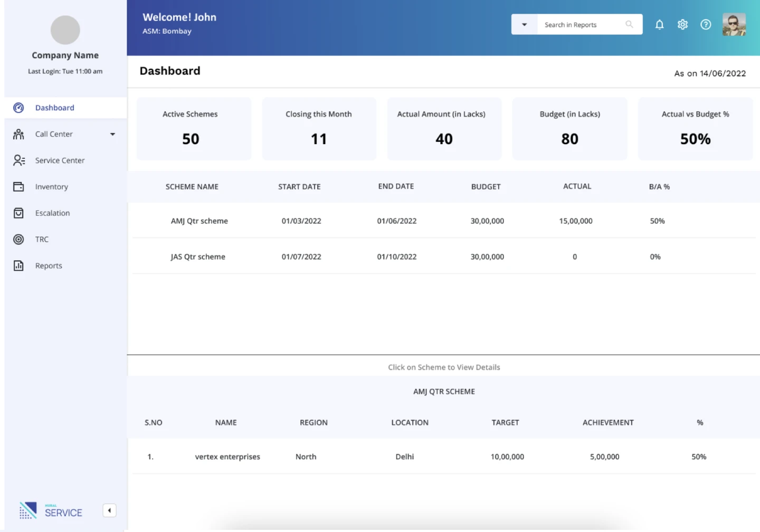Viewport: 760px width, 532px height.
Task: Click the END DATE column header
Action: tap(396, 186)
